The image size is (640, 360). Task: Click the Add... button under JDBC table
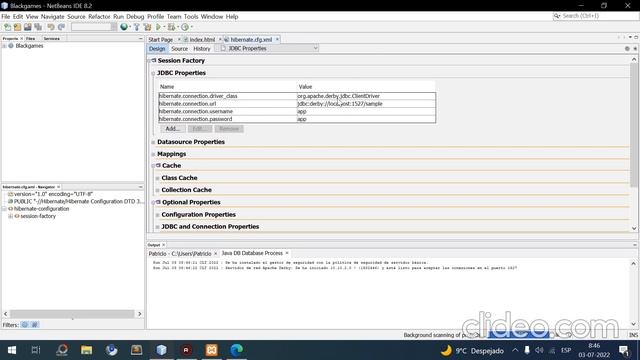(x=172, y=129)
